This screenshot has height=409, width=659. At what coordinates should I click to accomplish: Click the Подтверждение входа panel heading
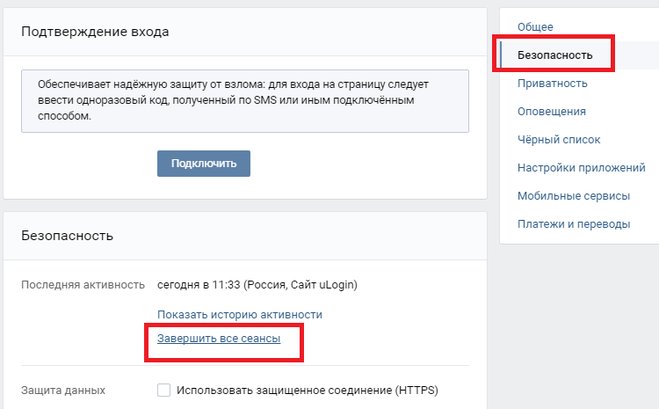pos(96,31)
